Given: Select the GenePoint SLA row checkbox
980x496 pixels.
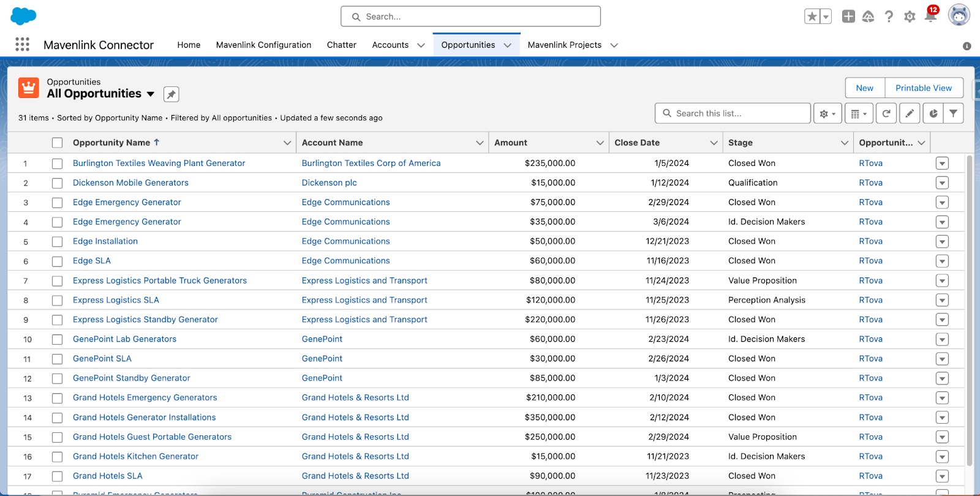Looking at the screenshot, I should coord(58,359).
